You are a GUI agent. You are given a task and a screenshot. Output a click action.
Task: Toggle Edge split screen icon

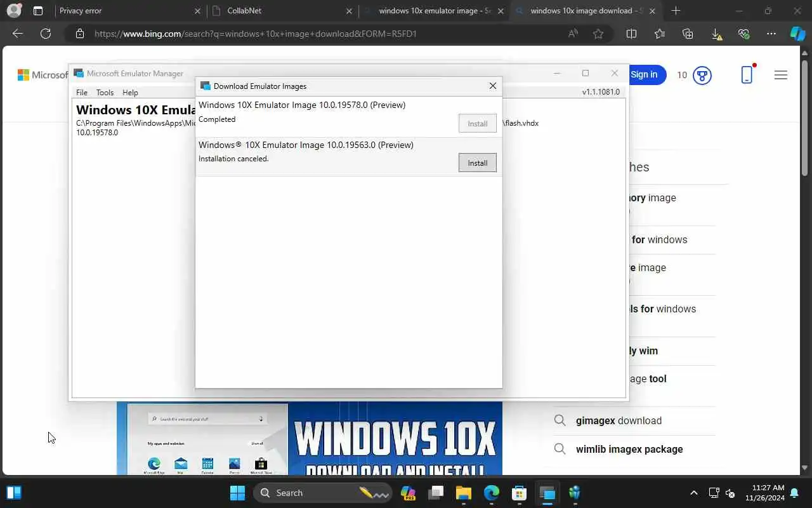click(631, 34)
